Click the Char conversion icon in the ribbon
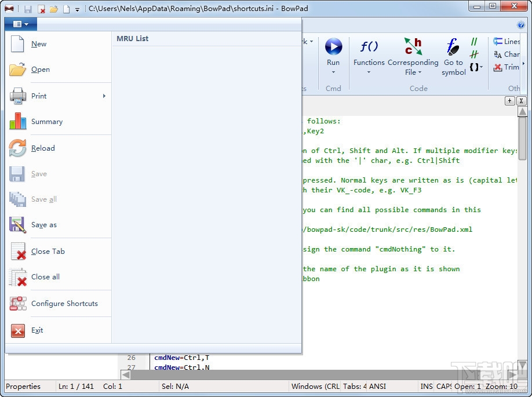 pyautogui.click(x=498, y=54)
